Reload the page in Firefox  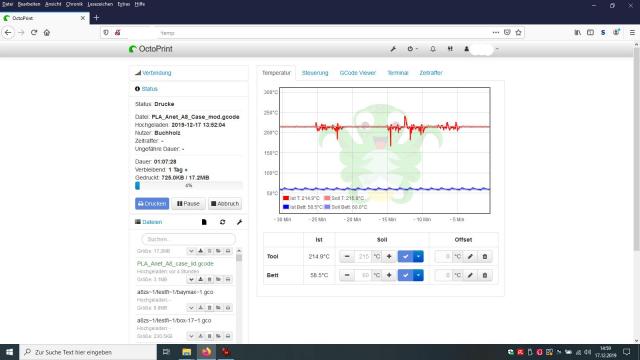[x=34, y=33]
